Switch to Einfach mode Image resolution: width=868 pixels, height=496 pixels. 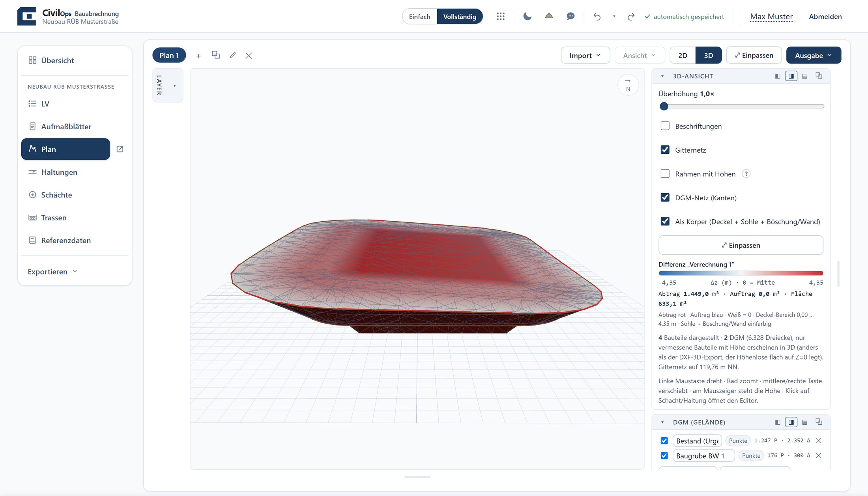[419, 17]
